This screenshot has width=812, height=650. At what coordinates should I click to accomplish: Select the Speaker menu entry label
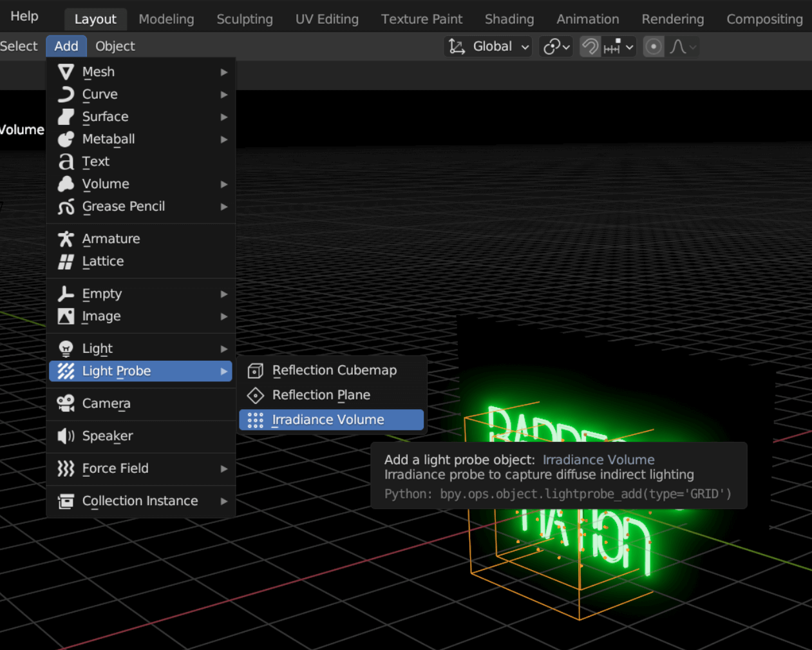(x=108, y=436)
